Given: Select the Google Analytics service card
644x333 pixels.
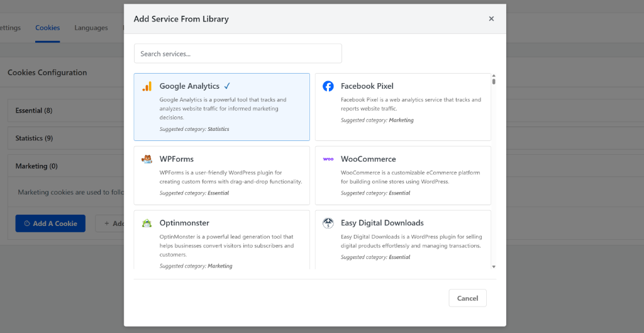Looking at the screenshot, I should 222,107.
